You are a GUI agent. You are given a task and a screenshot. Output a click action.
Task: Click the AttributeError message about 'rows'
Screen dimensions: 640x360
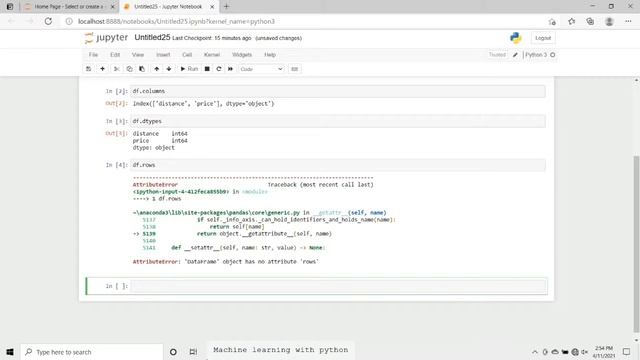[x=225, y=262]
